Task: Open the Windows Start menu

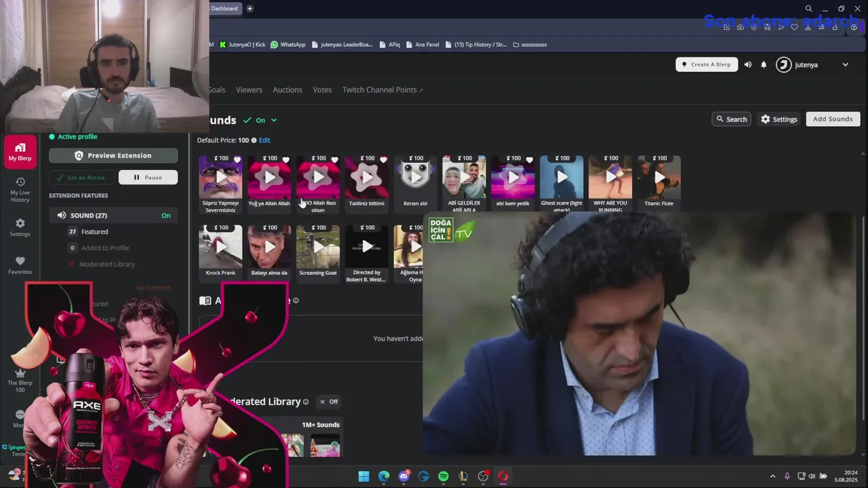Action: (x=363, y=476)
